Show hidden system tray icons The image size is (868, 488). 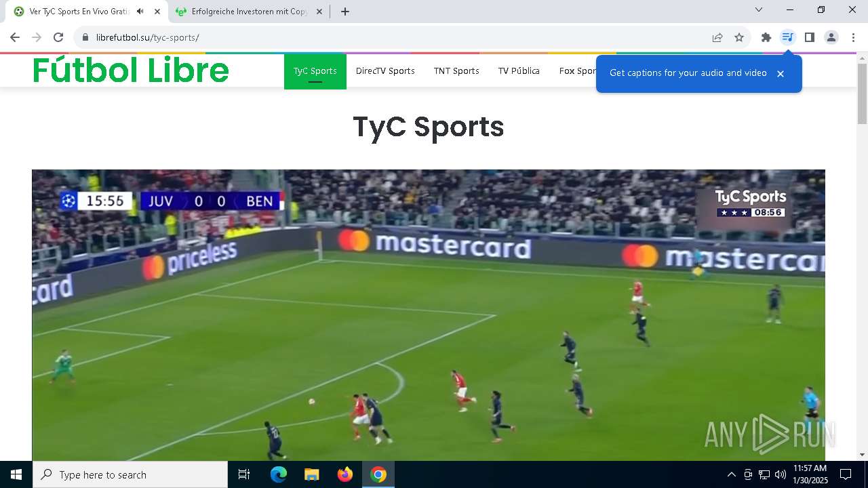[731, 474]
